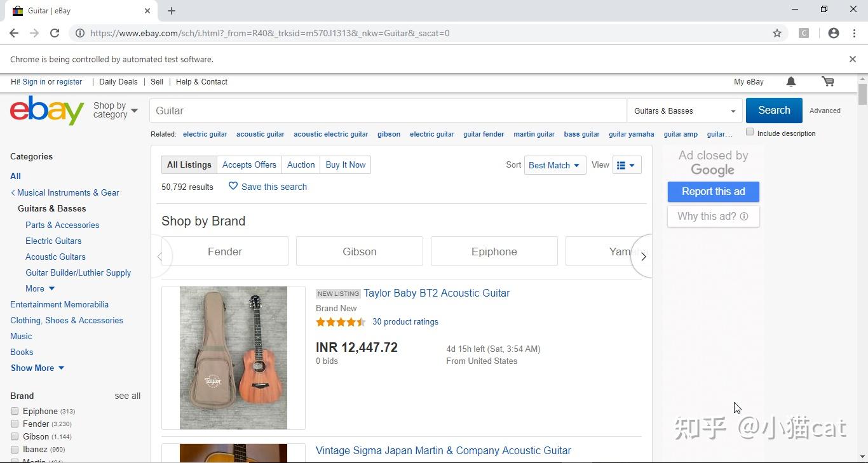Check the Epiphone brand checkbox
This screenshot has height=463, width=868.
15,411
